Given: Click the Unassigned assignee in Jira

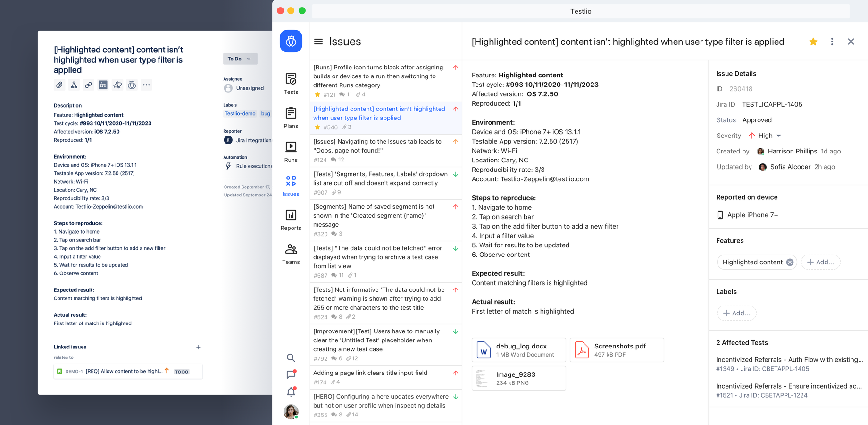Looking at the screenshot, I should point(244,88).
